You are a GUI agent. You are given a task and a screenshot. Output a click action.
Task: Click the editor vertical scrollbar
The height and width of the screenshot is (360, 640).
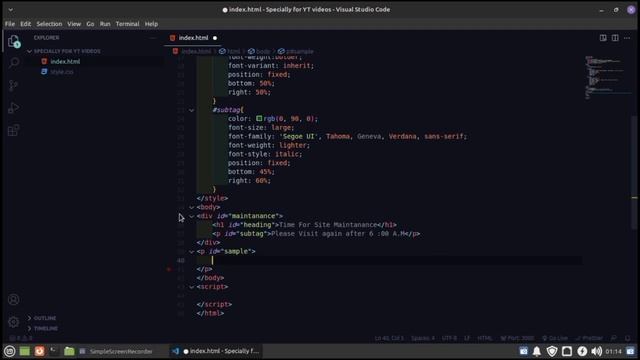pos(634,173)
